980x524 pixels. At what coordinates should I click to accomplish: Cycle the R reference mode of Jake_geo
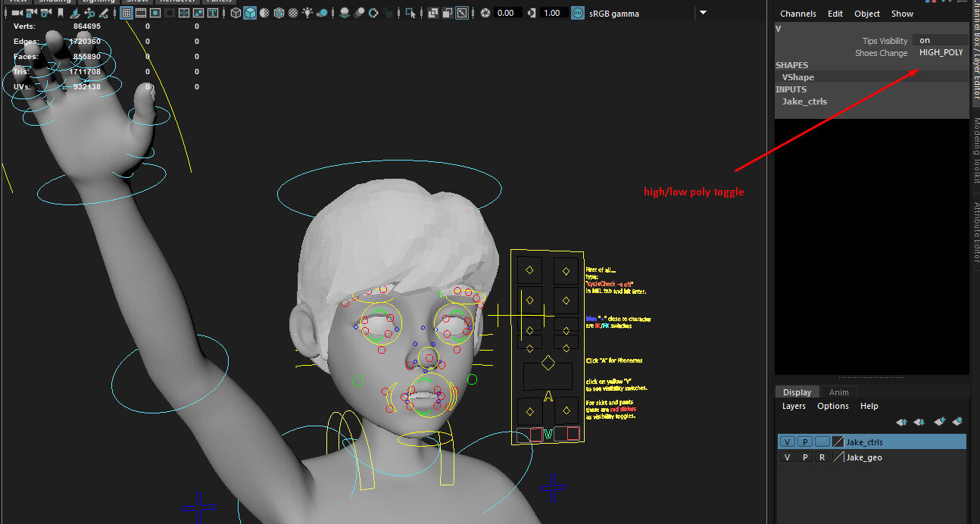coord(822,457)
